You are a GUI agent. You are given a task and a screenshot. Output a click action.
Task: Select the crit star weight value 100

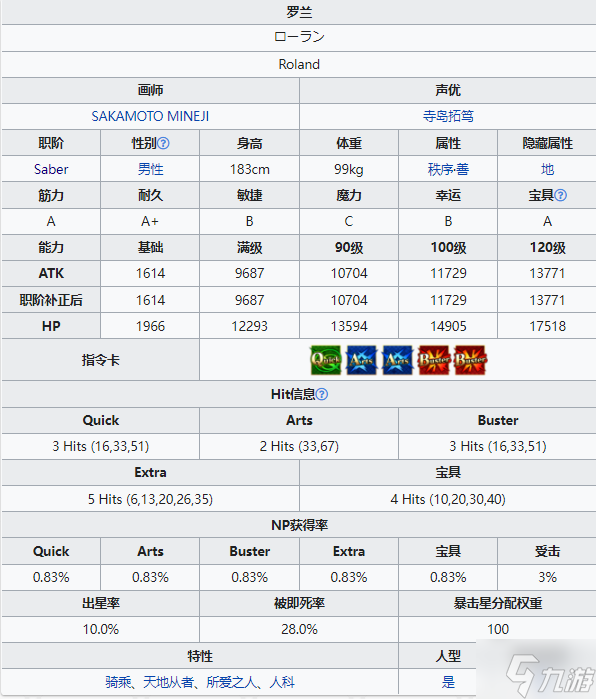point(498,629)
